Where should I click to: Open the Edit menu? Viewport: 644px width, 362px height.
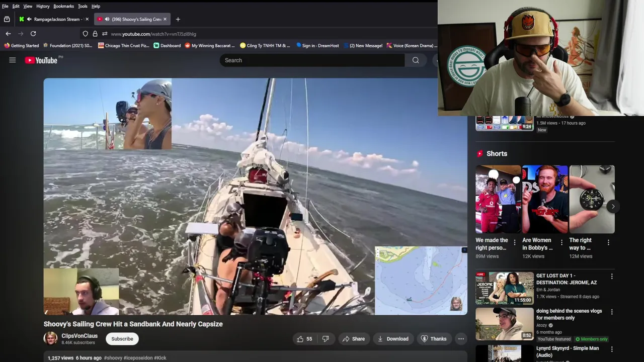point(16,6)
